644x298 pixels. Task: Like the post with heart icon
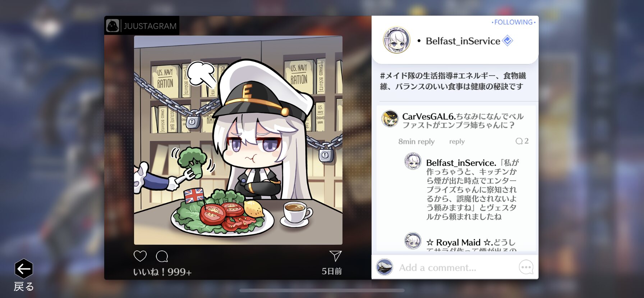[x=140, y=256]
